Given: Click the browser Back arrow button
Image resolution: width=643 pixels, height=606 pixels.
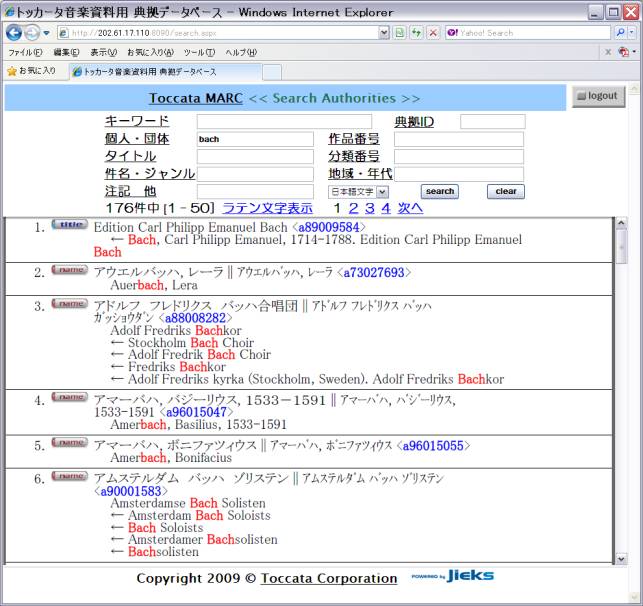Looking at the screenshot, I should tap(14, 32).
